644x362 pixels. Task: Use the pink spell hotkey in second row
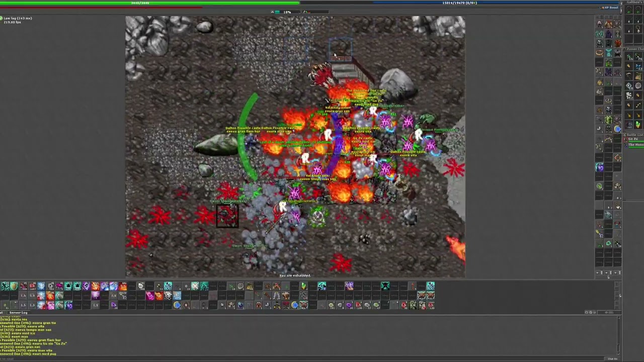tap(149, 295)
